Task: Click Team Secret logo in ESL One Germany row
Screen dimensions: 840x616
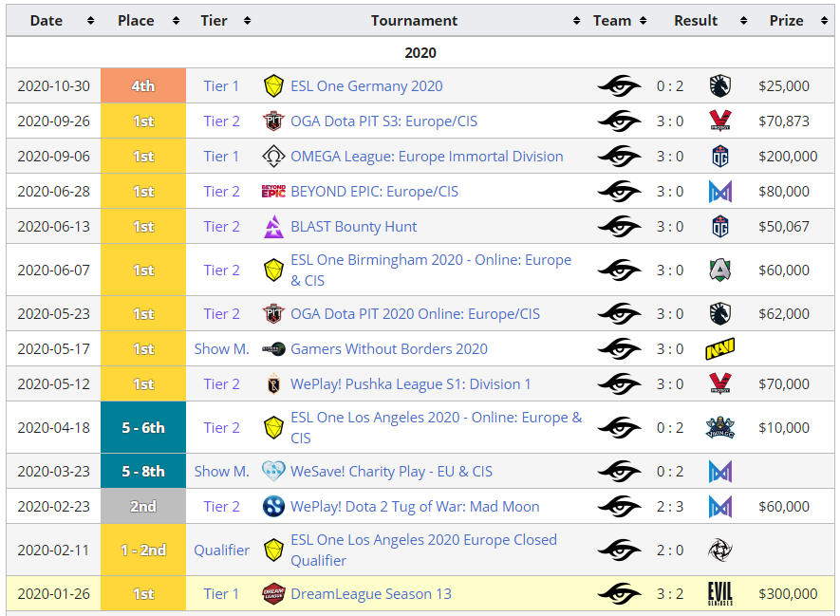Action: pyautogui.click(x=619, y=86)
